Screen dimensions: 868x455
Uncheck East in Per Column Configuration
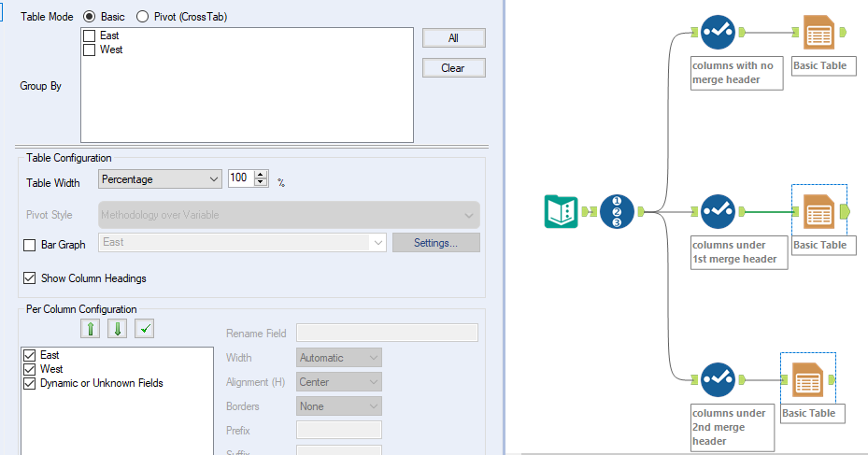pyautogui.click(x=29, y=355)
